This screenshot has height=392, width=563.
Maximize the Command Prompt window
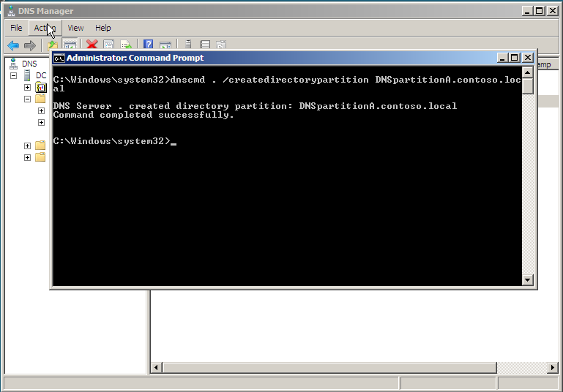[515, 58]
